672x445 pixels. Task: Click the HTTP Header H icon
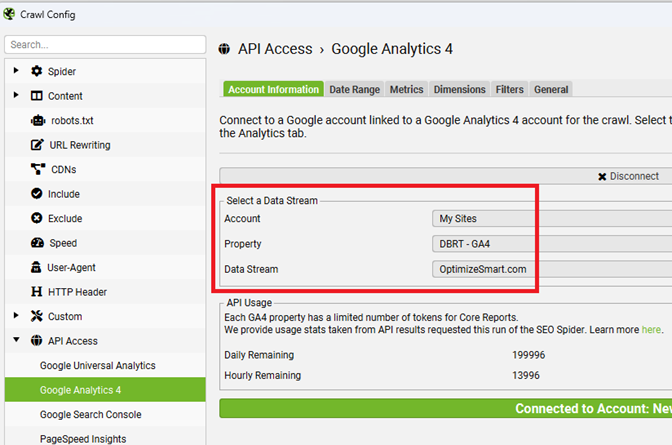coord(37,292)
